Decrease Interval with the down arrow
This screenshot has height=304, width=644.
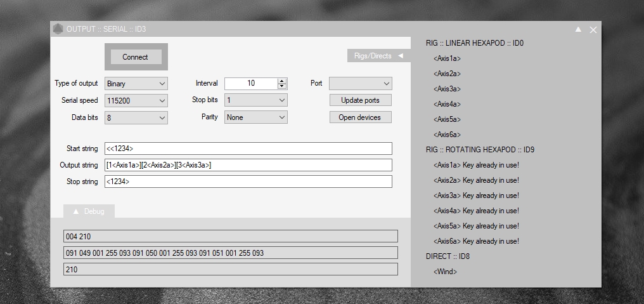[281, 86]
